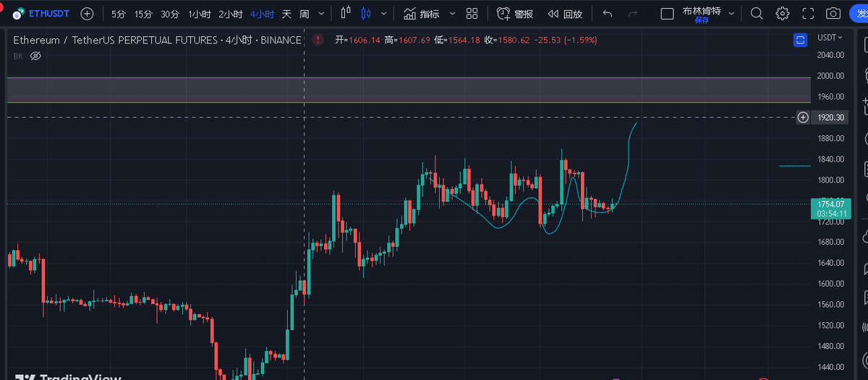The height and width of the screenshot is (380, 868).
Task: Click the red error exclamation icon
Action: click(318, 40)
